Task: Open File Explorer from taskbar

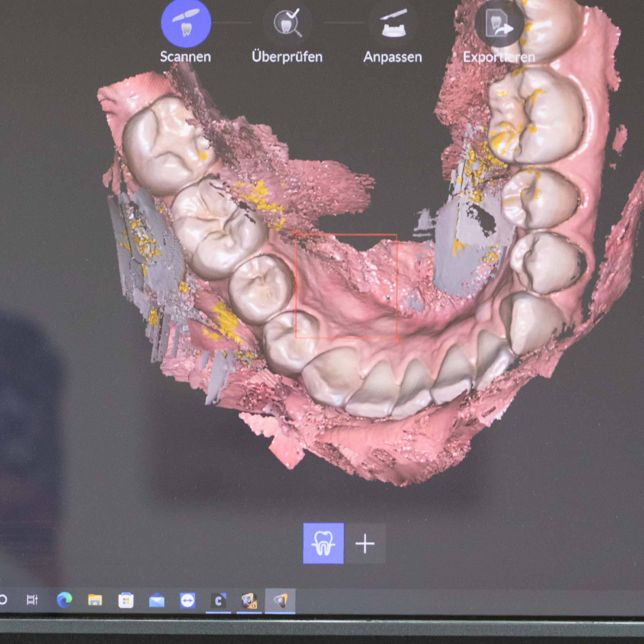Action: [95, 601]
